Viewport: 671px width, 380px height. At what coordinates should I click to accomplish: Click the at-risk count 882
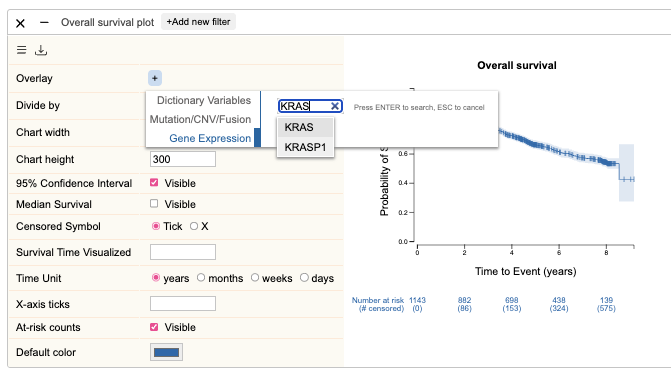click(x=464, y=300)
